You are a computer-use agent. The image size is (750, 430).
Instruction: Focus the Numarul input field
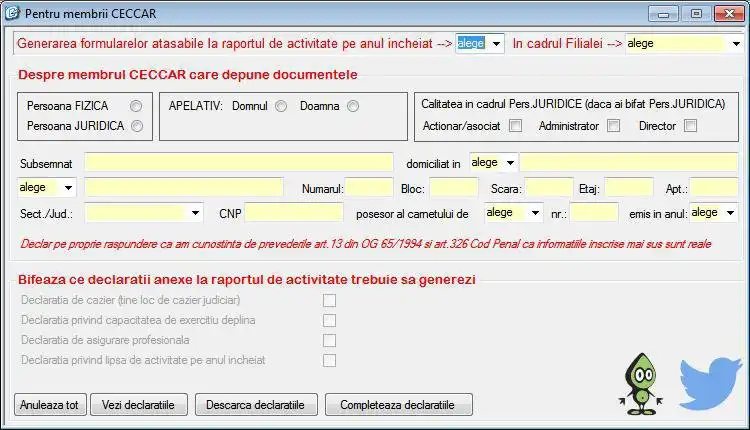pos(369,187)
